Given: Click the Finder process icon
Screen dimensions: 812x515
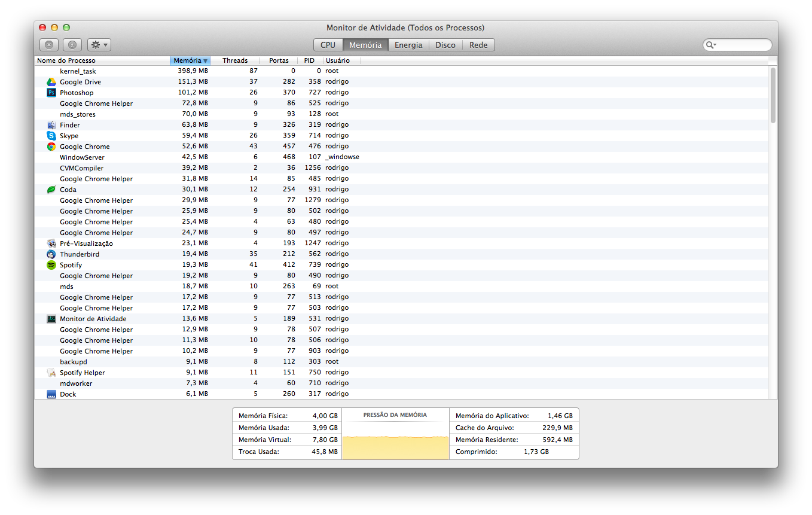Looking at the screenshot, I should click(x=51, y=125).
